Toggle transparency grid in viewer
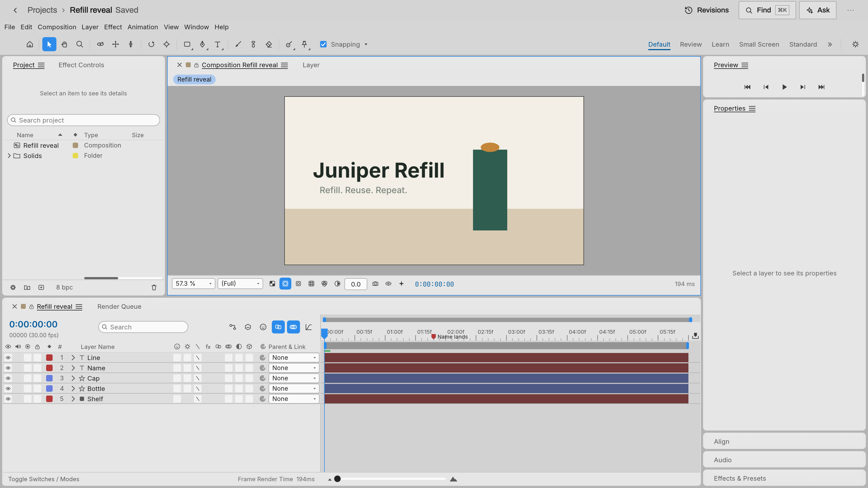868x488 pixels. click(x=272, y=284)
